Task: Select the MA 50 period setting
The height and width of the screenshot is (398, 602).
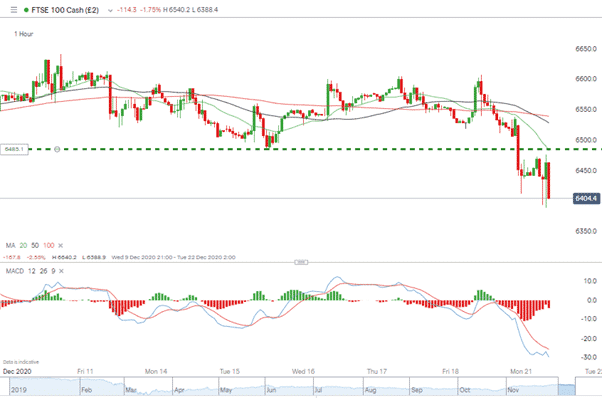Action: (x=35, y=245)
